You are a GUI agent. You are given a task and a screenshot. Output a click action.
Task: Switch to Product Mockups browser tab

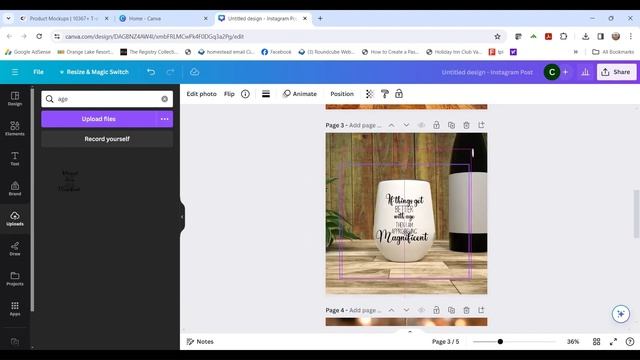(65, 18)
